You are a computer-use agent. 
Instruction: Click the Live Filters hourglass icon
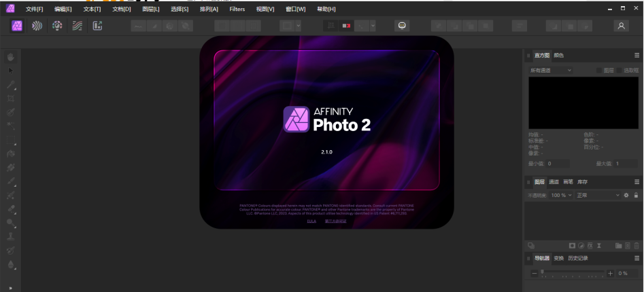[x=599, y=246]
